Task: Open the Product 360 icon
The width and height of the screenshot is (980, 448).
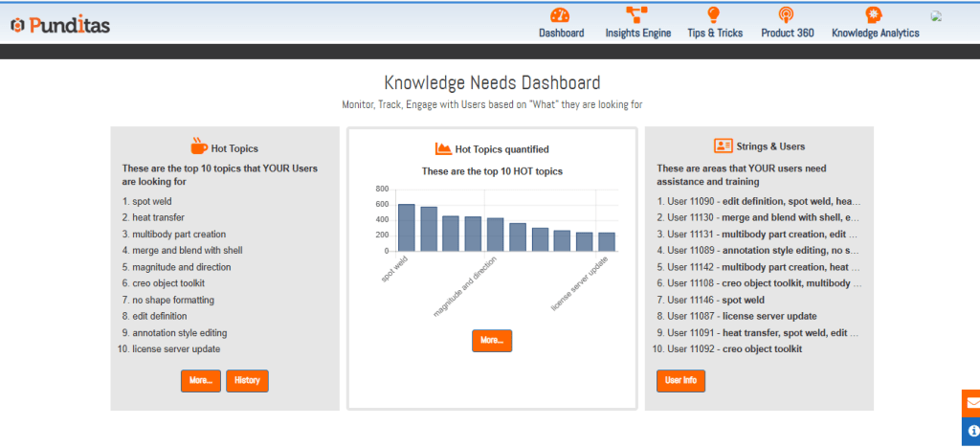Action: pyautogui.click(x=787, y=15)
